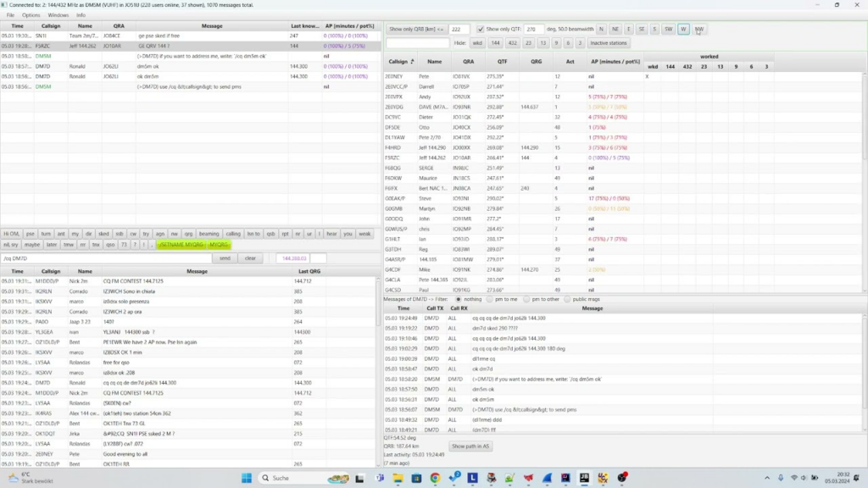Screen dimensions: 868x488
Task: Sort station list by AP minutes column
Action: tap(615, 61)
